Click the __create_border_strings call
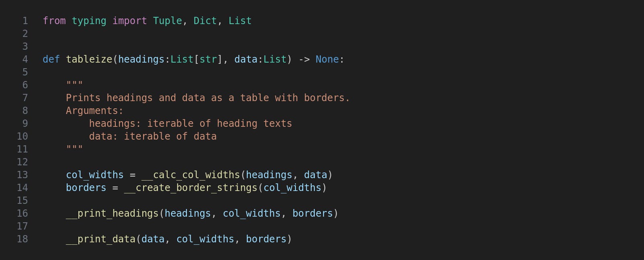644x260 pixels. pos(191,188)
